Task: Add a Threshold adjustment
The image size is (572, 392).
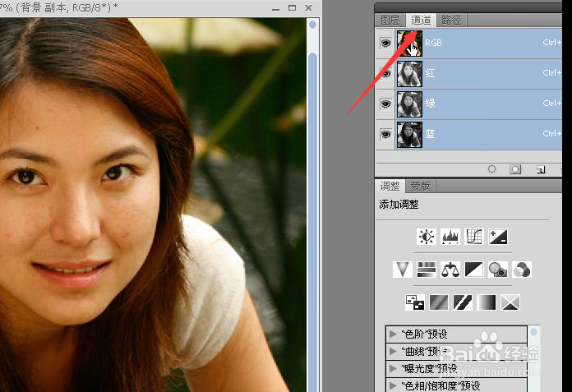Action: (x=463, y=302)
